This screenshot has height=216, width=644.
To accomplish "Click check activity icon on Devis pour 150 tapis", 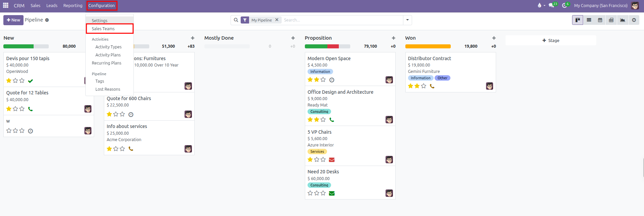I will tap(30, 81).
